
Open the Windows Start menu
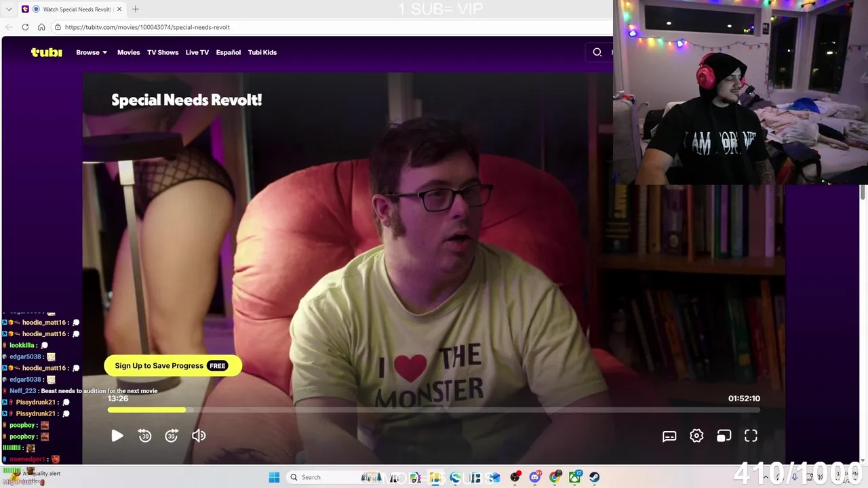click(x=274, y=477)
